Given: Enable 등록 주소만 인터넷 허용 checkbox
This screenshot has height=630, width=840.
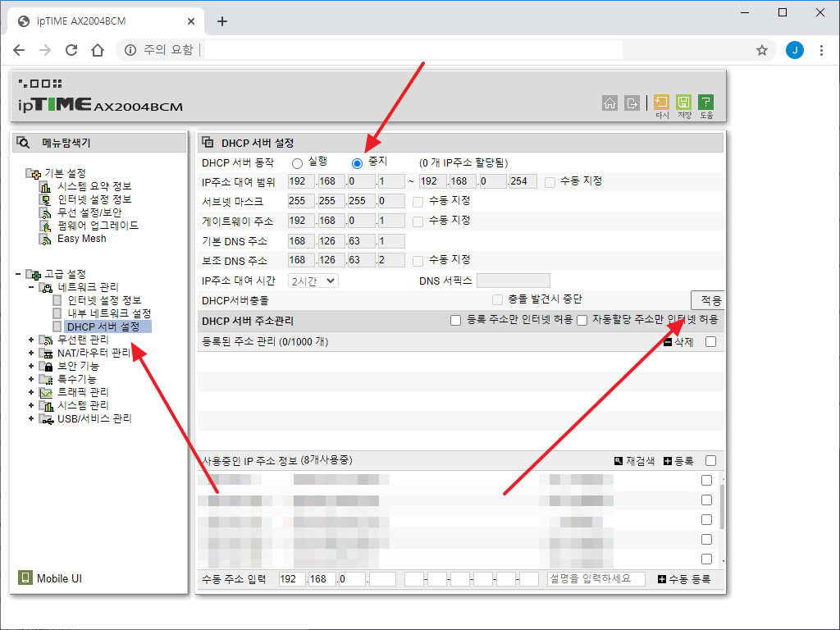Looking at the screenshot, I should [x=455, y=321].
